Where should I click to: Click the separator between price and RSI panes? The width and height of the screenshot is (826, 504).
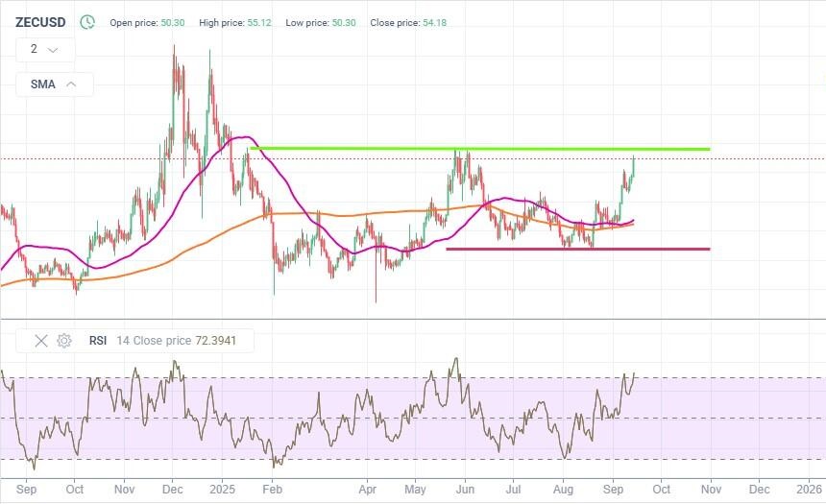click(413, 319)
